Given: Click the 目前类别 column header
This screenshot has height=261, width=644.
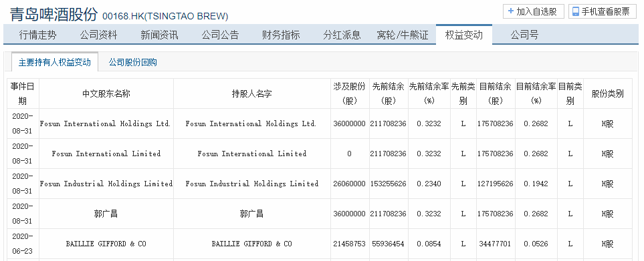Looking at the screenshot, I should 570,93.
